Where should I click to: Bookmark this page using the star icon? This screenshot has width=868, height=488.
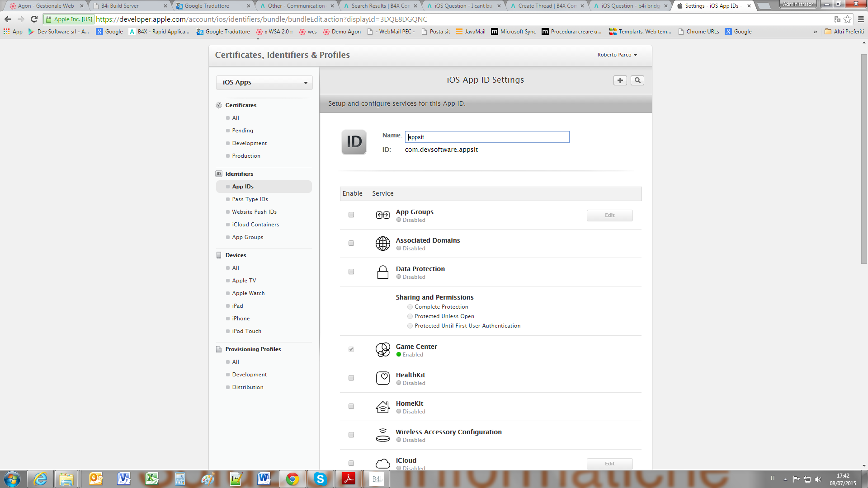848,19
